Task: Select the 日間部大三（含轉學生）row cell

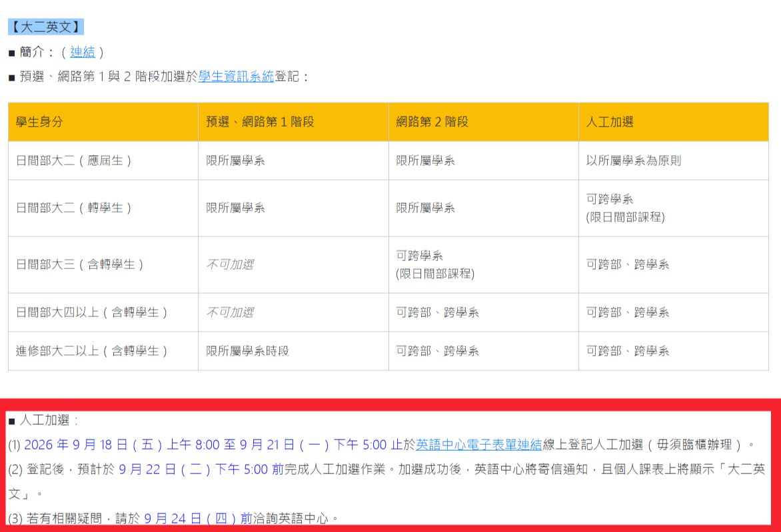Action: [x=103, y=265]
